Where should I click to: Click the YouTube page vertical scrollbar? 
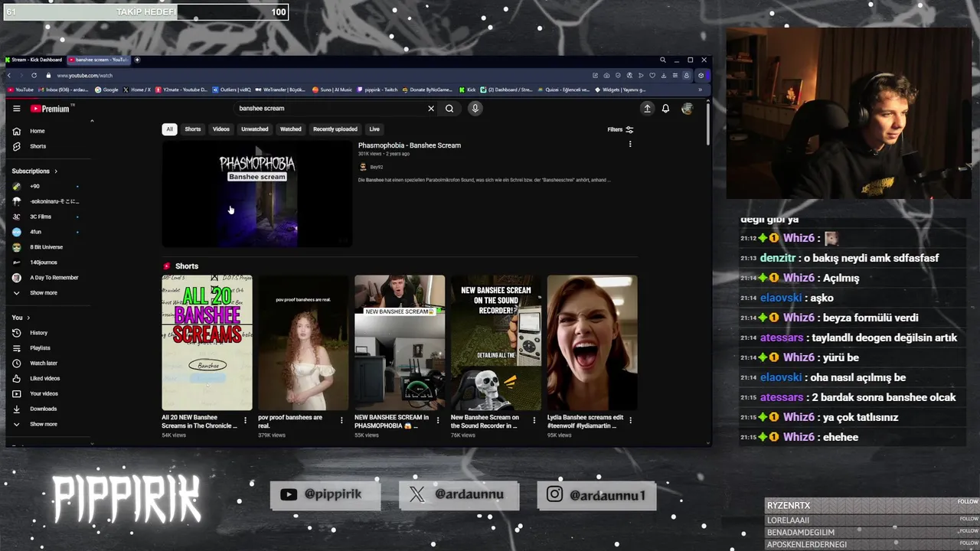708,122
